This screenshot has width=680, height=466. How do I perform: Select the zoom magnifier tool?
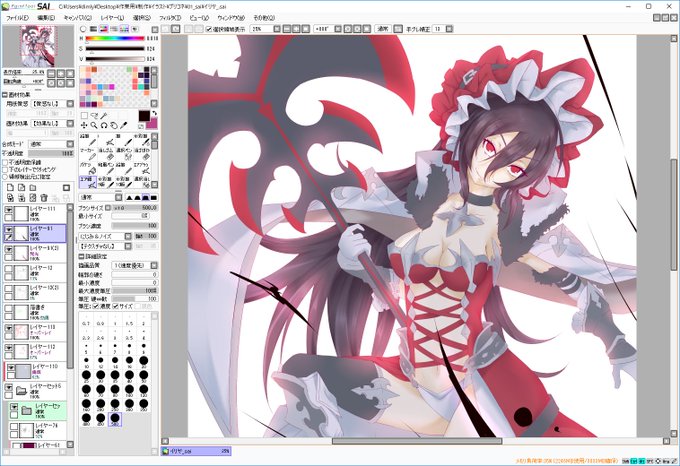[94, 125]
